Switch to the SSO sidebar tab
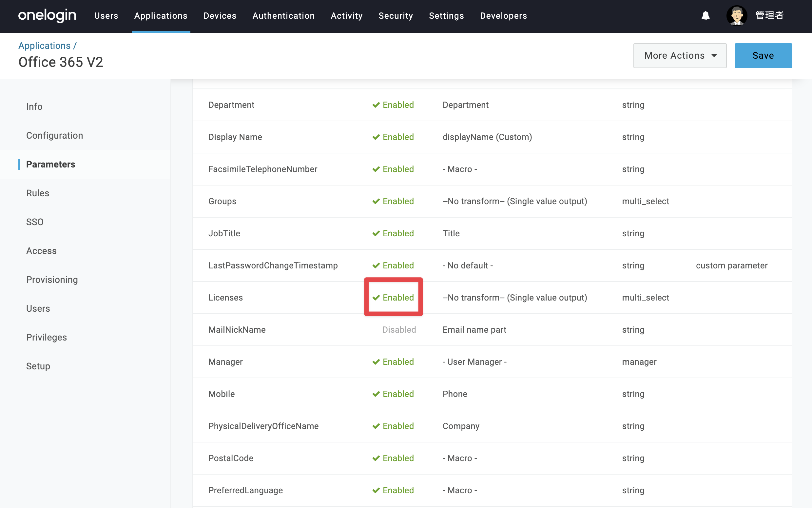Viewport: 812px width, 508px height. point(35,222)
